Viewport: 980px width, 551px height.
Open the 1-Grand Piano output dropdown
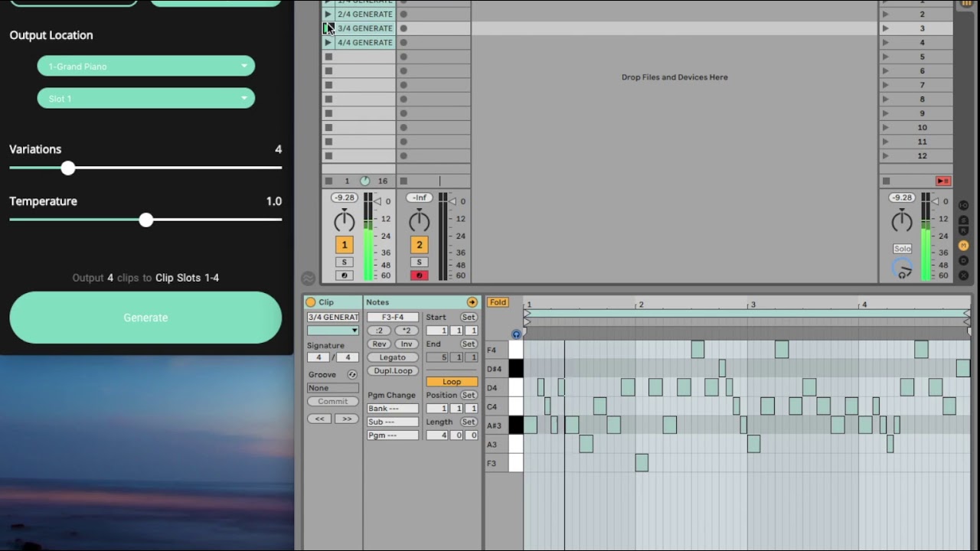click(x=145, y=66)
